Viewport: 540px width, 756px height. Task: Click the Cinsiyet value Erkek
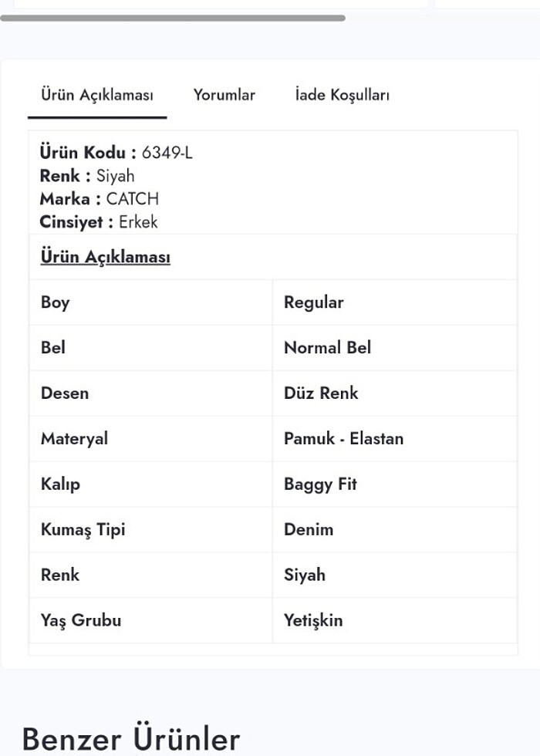[138, 222]
